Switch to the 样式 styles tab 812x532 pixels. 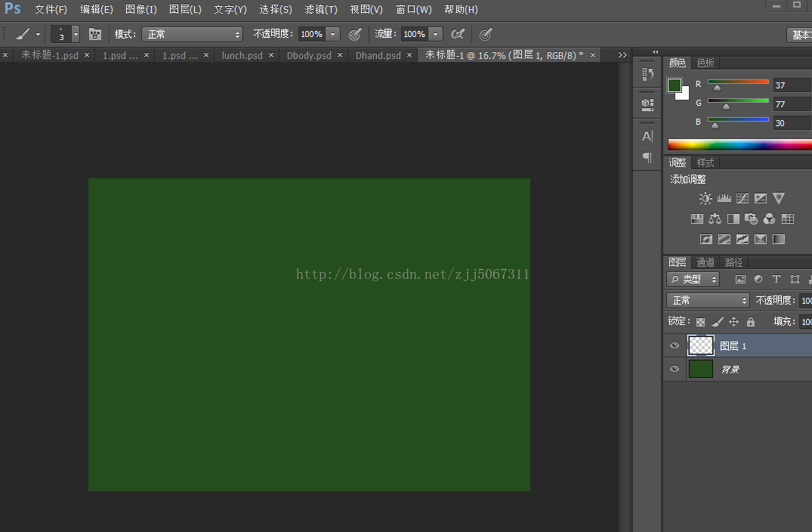pos(705,162)
